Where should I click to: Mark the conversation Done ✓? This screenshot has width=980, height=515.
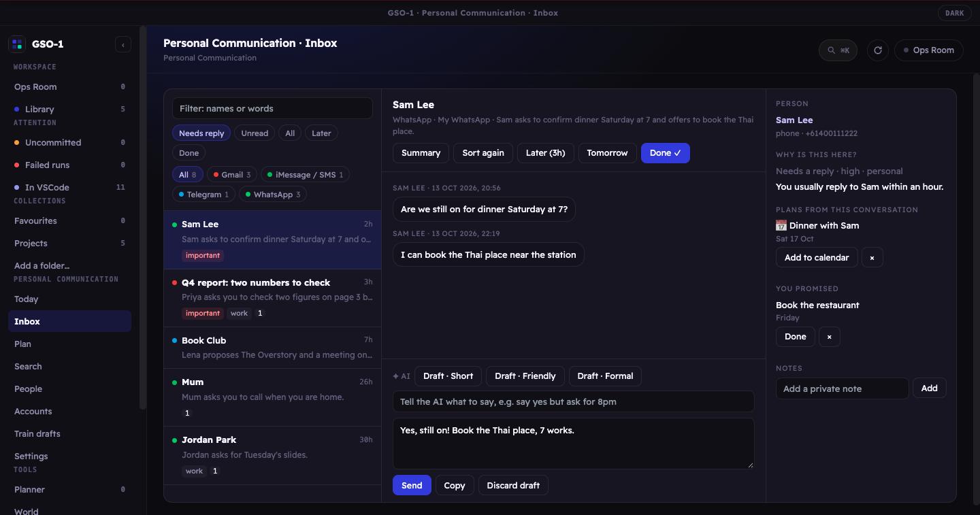(x=665, y=153)
